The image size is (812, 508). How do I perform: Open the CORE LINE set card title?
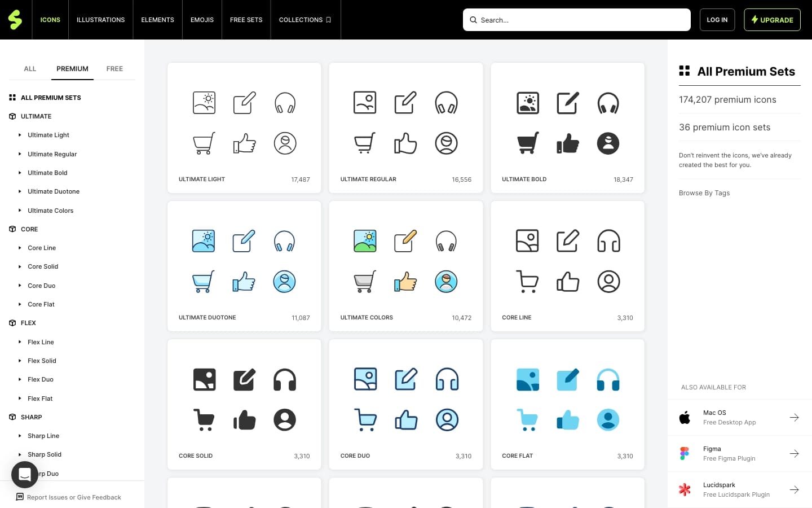pos(517,318)
